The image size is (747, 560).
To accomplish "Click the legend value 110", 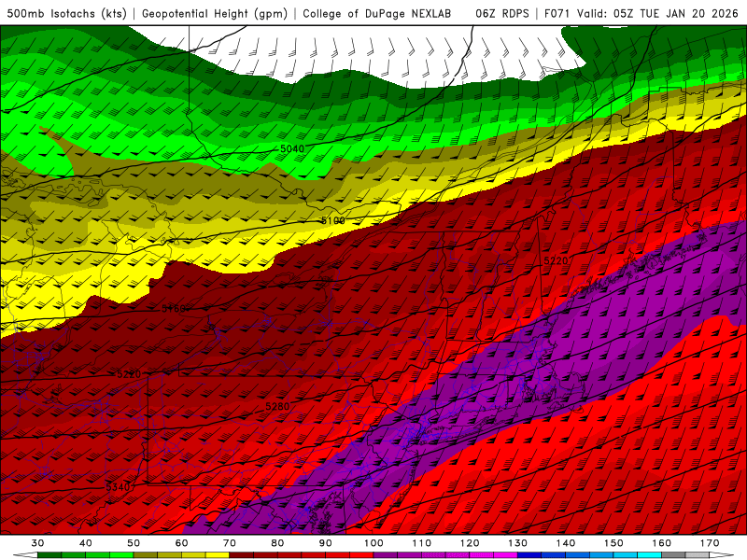I will (x=422, y=543).
